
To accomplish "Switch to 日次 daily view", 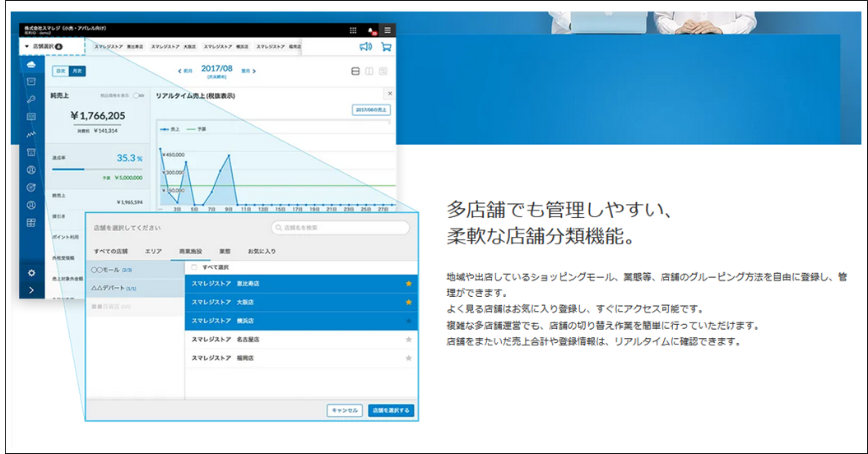I will pyautogui.click(x=60, y=71).
